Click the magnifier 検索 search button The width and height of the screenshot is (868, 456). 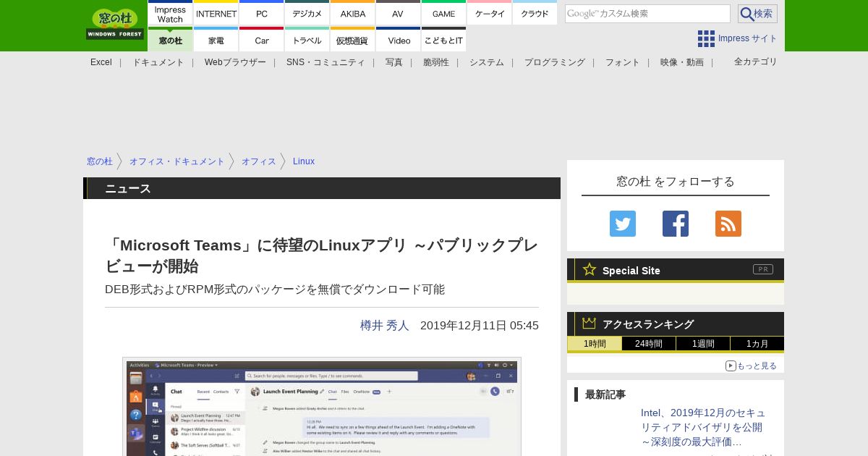(757, 14)
